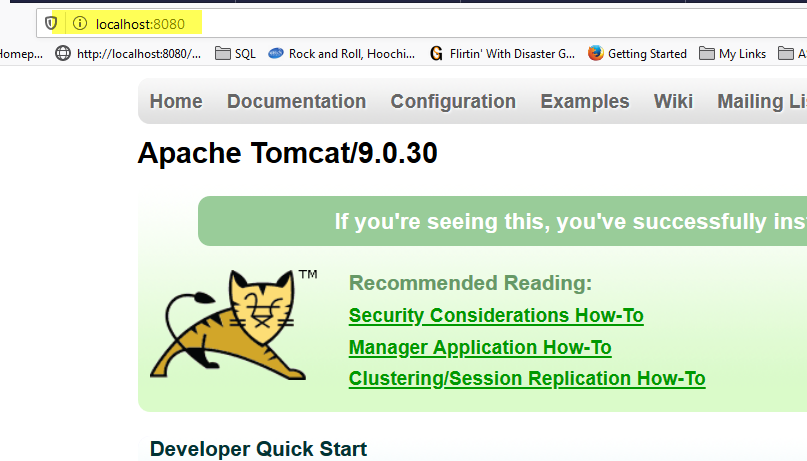
Task: Open the Examples navigation item
Action: (x=585, y=101)
